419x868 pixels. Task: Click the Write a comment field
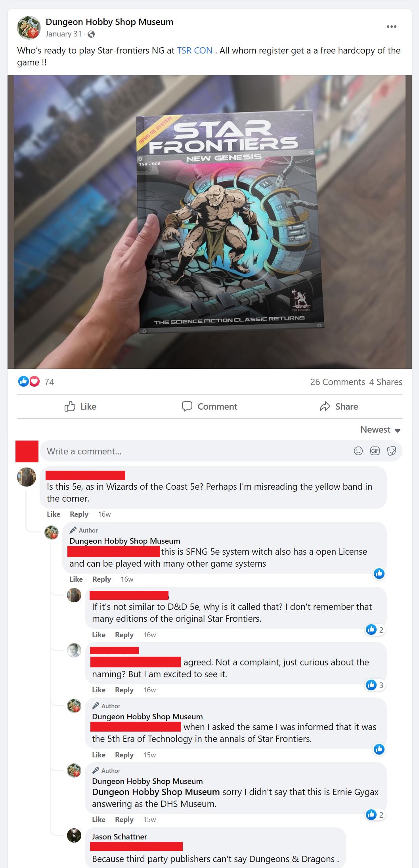click(x=221, y=451)
